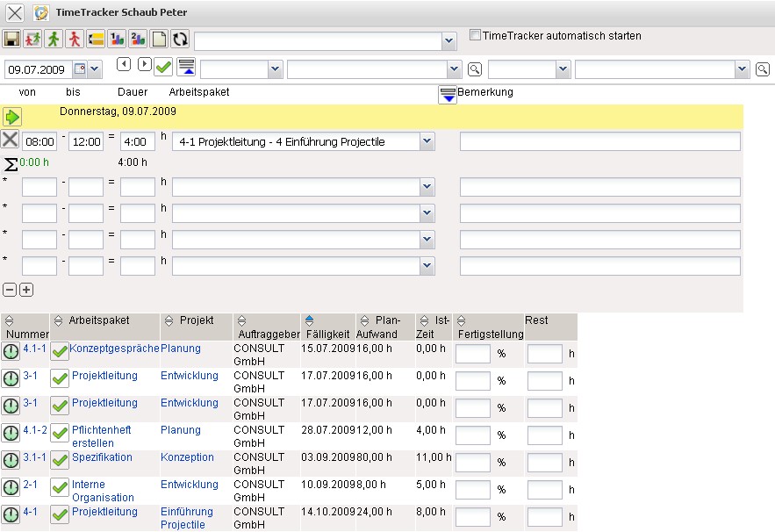Open the Konzeptgespräche work package link
Screen dimensions: 775x532
click(x=114, y=349)
